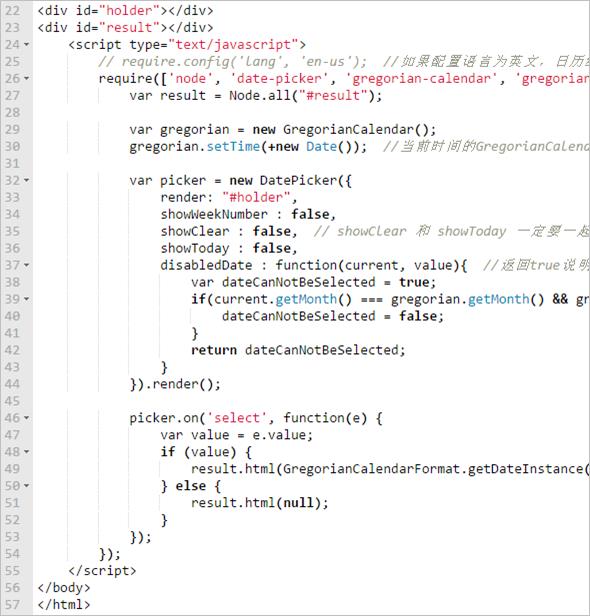
Task: Click the 'select' event string
Action: point(237,418)
